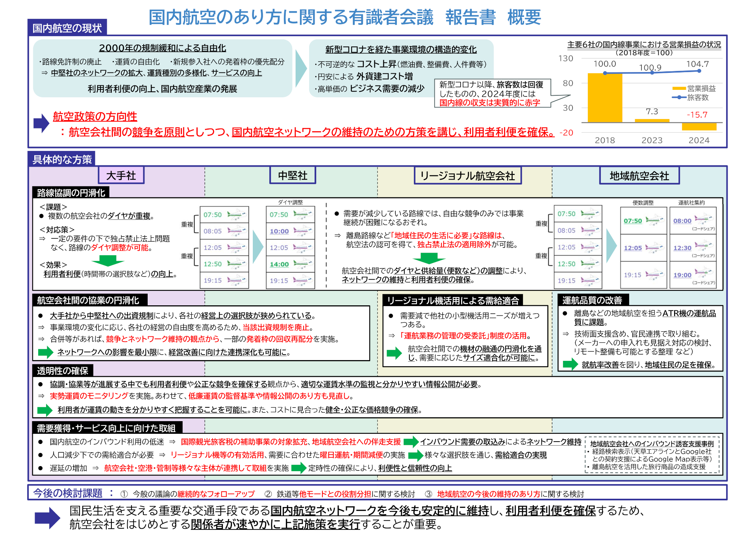Image resolution: width=756 pixels, height=535 pixels.
Task: Click the 透明性の確保 heading
Action: click(x=63, y=371)
